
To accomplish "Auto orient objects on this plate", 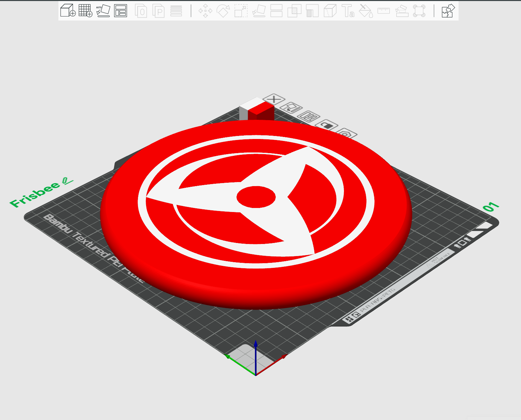I will click(x=291, y=108).
